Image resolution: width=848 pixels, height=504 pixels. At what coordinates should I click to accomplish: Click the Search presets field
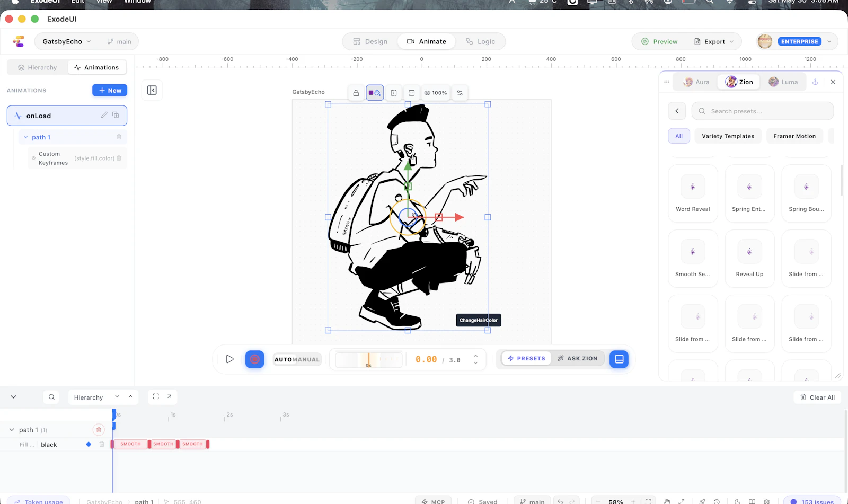click(x=763, y=111)
